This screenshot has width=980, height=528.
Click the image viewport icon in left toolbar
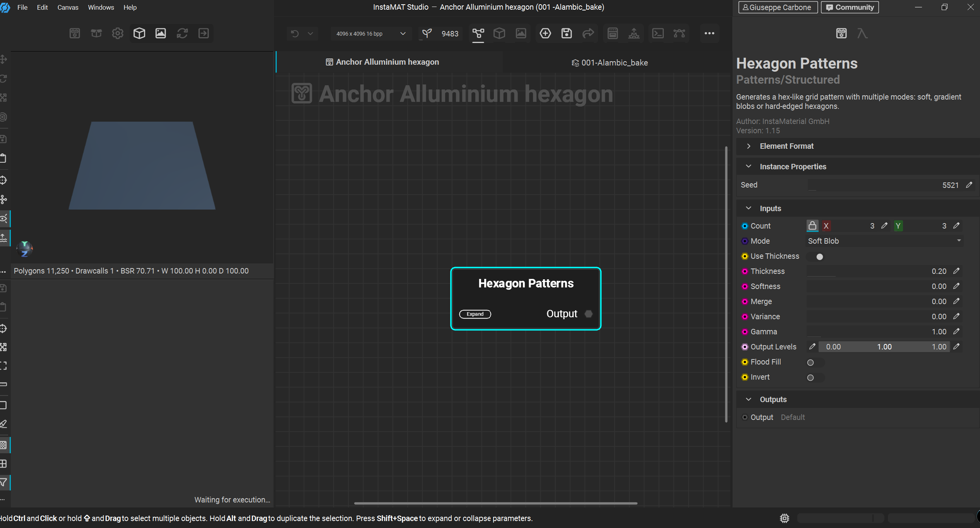tap(161, 33)
